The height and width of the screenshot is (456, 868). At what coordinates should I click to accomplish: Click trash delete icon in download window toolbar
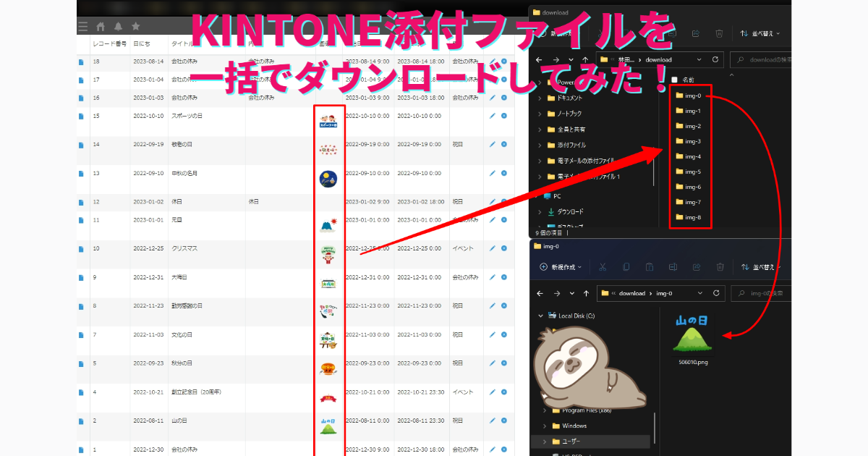coord(719,33)
